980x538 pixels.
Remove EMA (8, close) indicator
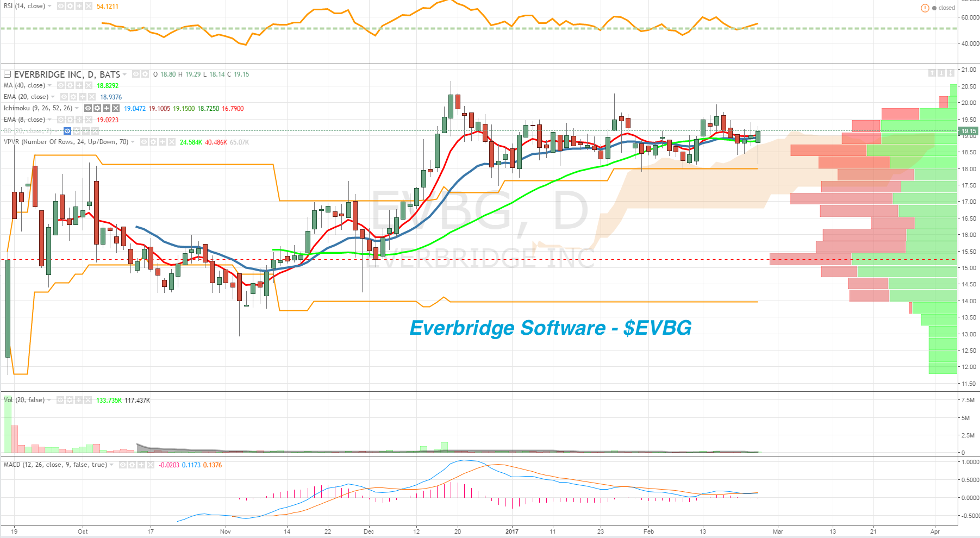click(89, 120)
